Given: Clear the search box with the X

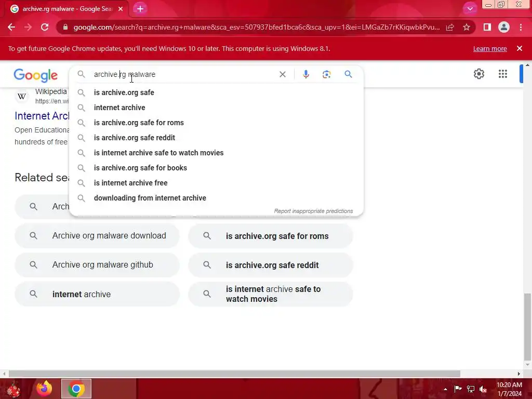Looking at the screenshot, I should click(x=282, y=74).
